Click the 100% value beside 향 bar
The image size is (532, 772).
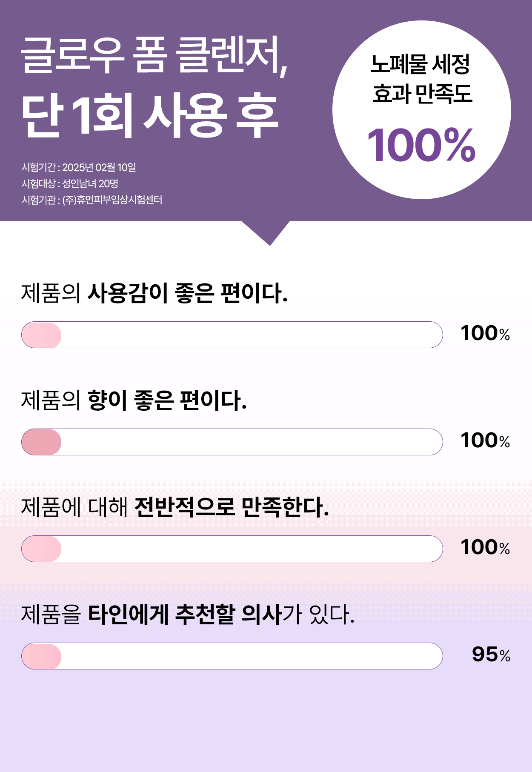[x=485, y=440]
